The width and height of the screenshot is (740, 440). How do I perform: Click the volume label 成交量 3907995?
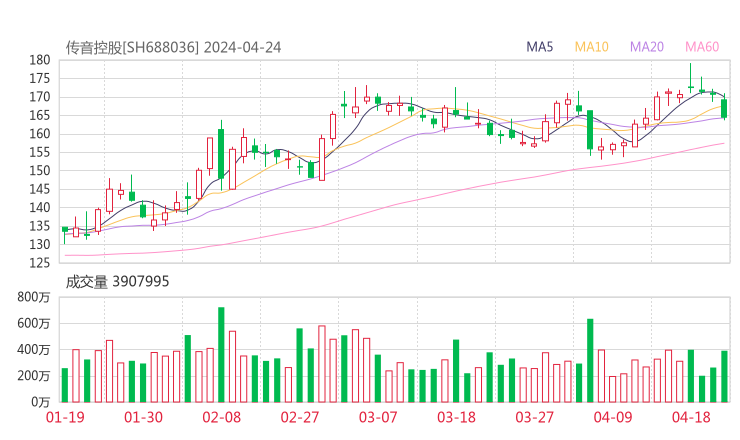point(117,282)
